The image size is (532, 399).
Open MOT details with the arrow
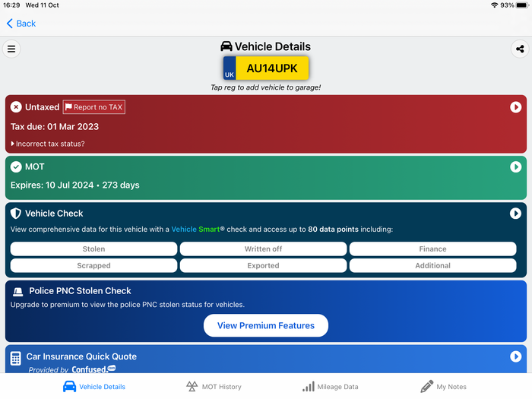[x=516, y=166]
